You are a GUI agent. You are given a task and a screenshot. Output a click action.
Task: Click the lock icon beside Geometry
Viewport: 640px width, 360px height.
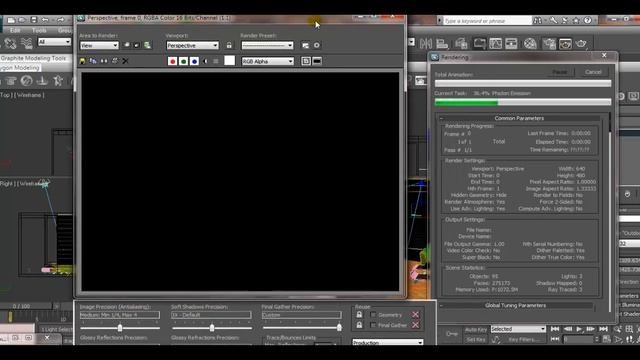359,315
